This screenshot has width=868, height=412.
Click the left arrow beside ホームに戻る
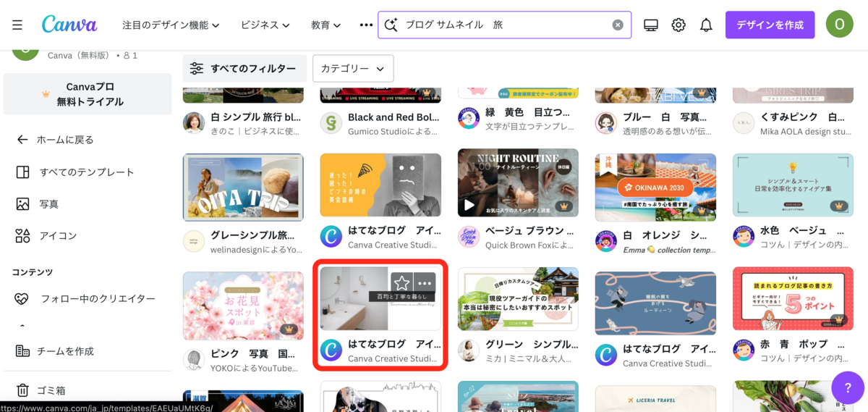(22, 139)
